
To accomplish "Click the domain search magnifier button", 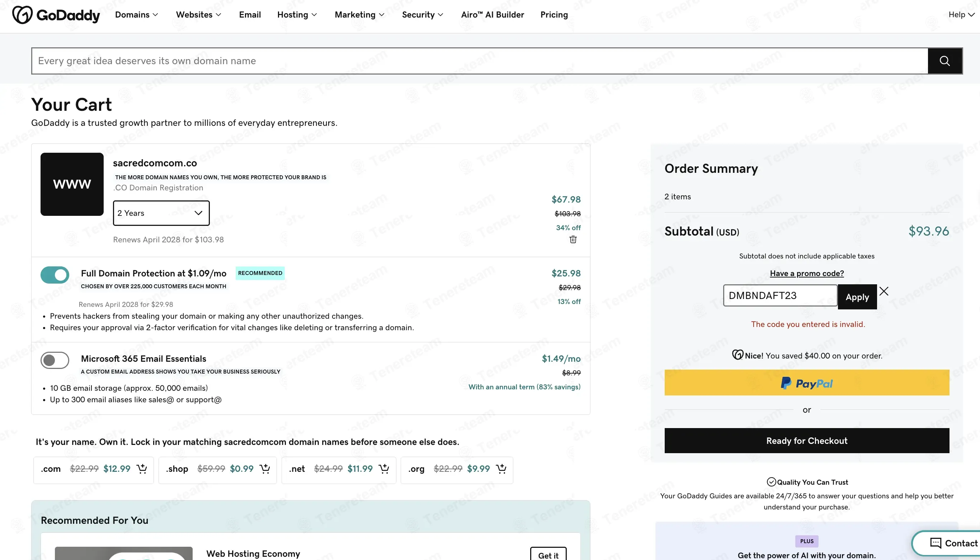I will click(944, 61).
